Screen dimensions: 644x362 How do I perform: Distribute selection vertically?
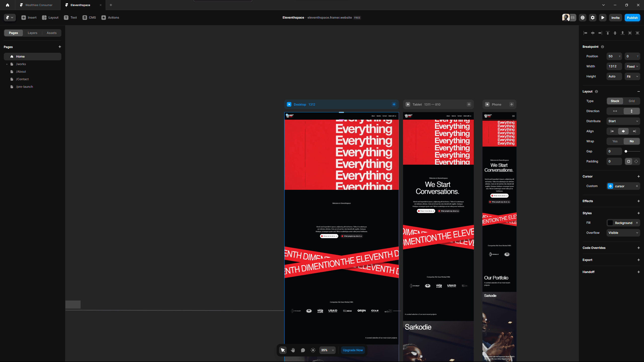[x=637, y=33]
